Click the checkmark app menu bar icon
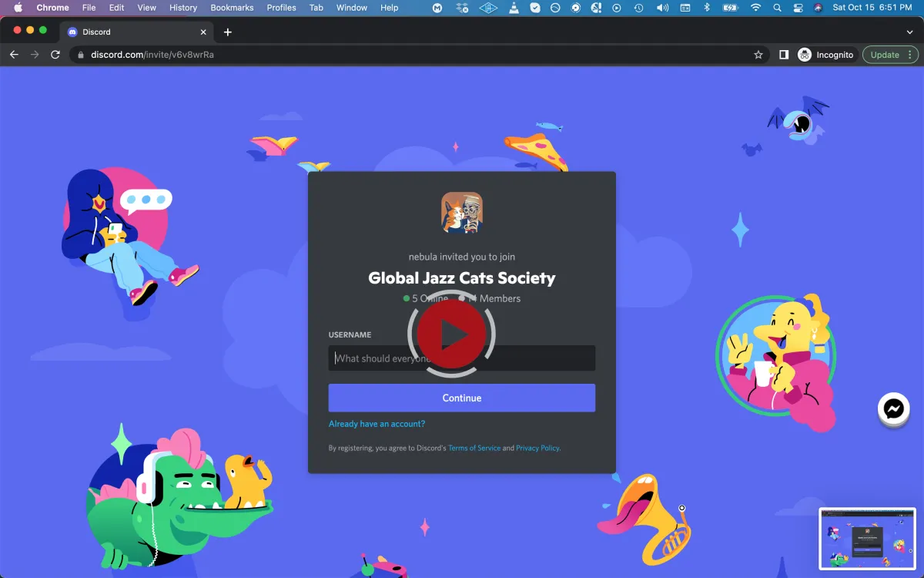 tap(535, 8)
